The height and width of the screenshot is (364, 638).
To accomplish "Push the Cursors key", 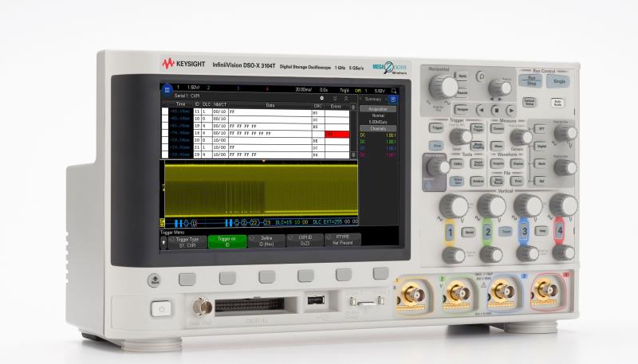I will [497, 129].
